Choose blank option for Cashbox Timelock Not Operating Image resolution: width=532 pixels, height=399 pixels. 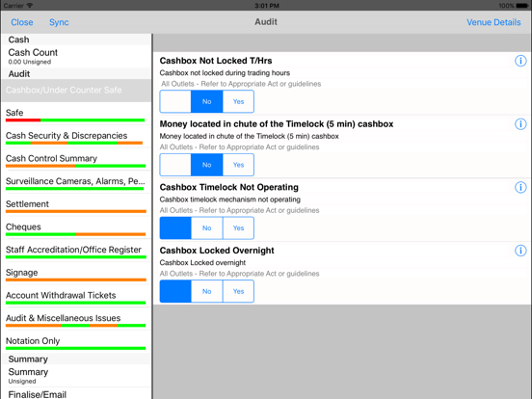[175, 228]
